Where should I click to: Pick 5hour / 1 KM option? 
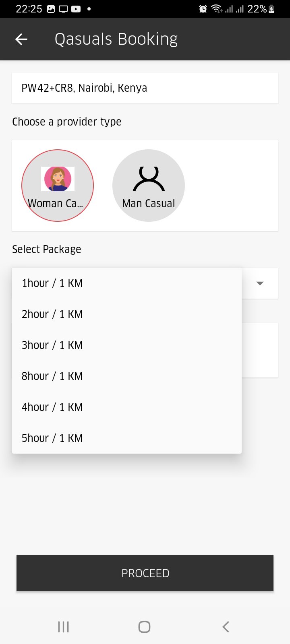52,438
